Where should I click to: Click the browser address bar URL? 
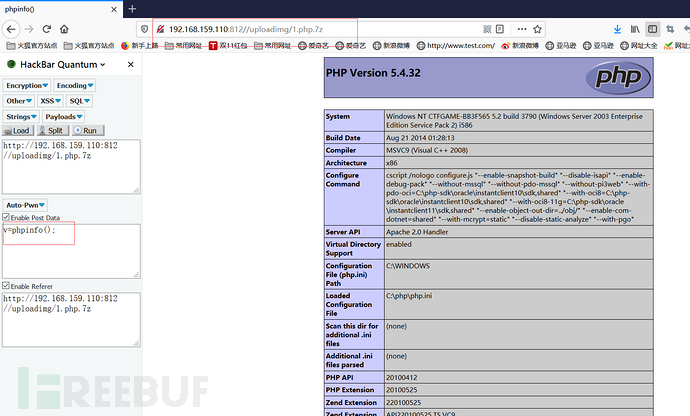pos(246,29)
